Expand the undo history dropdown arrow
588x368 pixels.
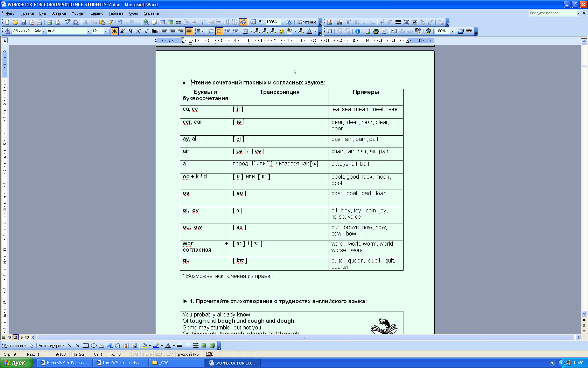pyautogui.click(x=126, y=22)
